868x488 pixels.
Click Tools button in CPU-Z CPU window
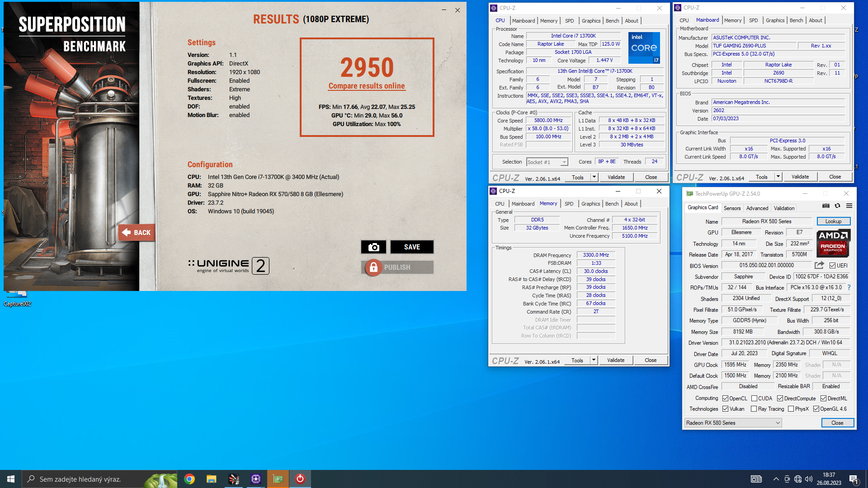coord(578,177)
